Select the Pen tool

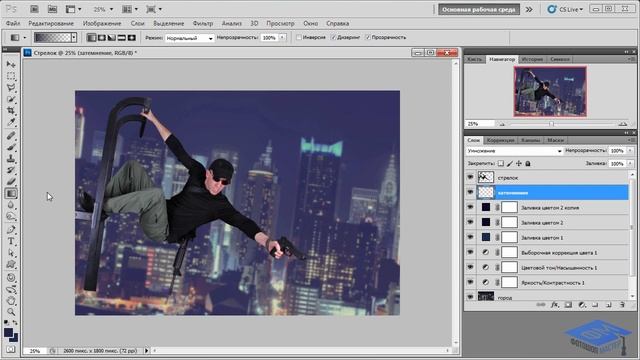click(11, 230)
